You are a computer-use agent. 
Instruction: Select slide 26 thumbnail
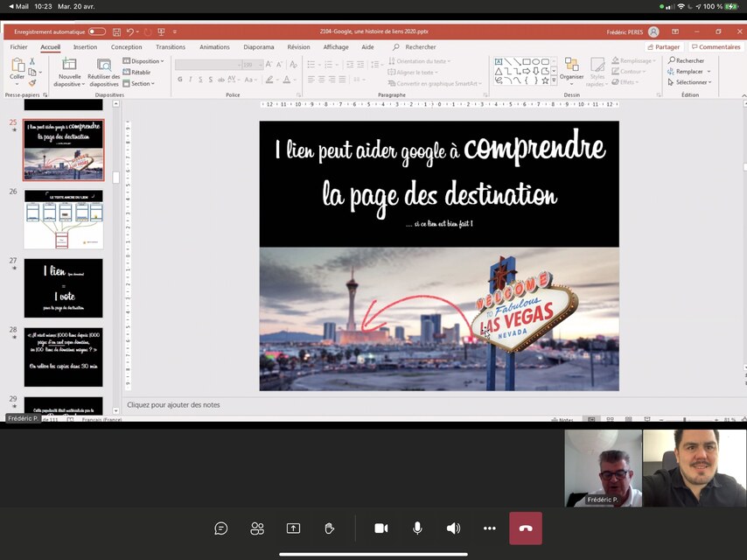click(63, 220)
